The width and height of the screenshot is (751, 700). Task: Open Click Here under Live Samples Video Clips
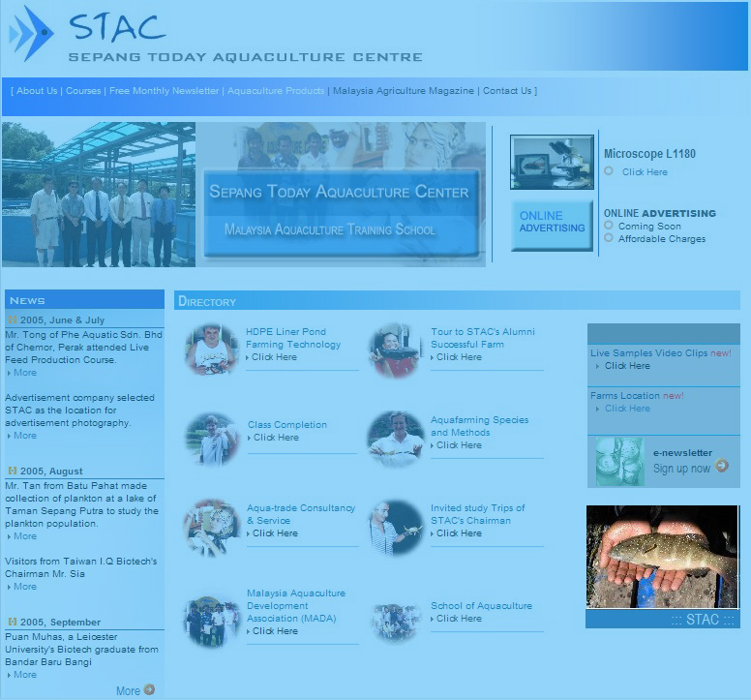click(627, 366)
